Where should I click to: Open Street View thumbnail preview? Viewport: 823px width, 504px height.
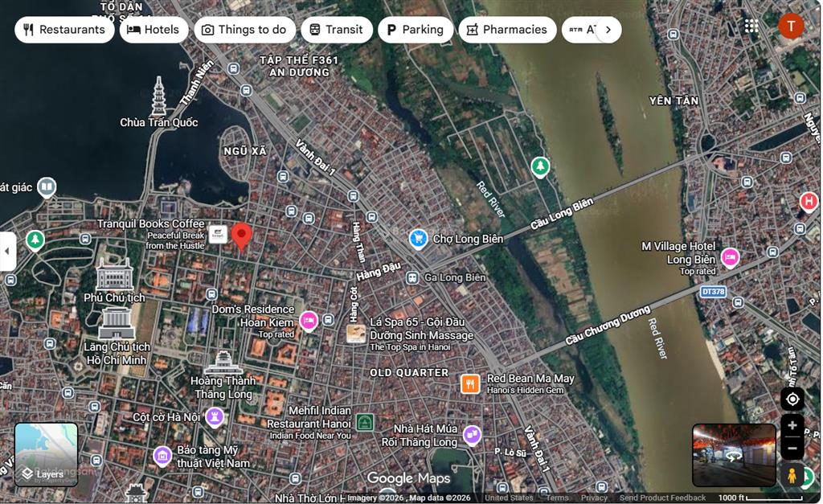click(x=734, y=455)
